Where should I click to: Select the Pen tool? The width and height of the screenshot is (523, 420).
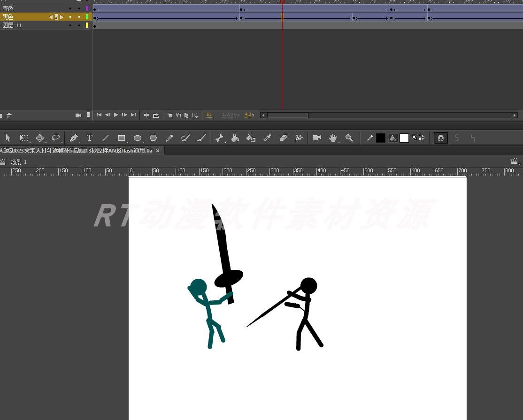[x=73, y=138]
